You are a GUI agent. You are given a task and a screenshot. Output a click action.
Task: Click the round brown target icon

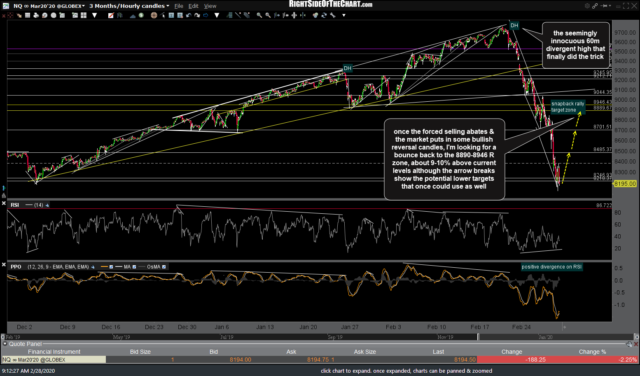click(154, 15)
